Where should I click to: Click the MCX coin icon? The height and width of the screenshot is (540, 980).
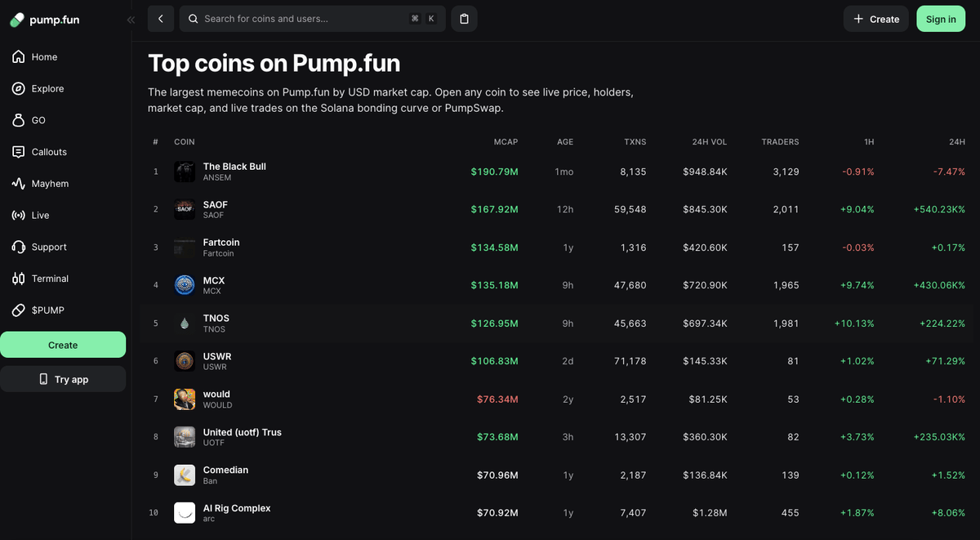[x=185, y=285]
